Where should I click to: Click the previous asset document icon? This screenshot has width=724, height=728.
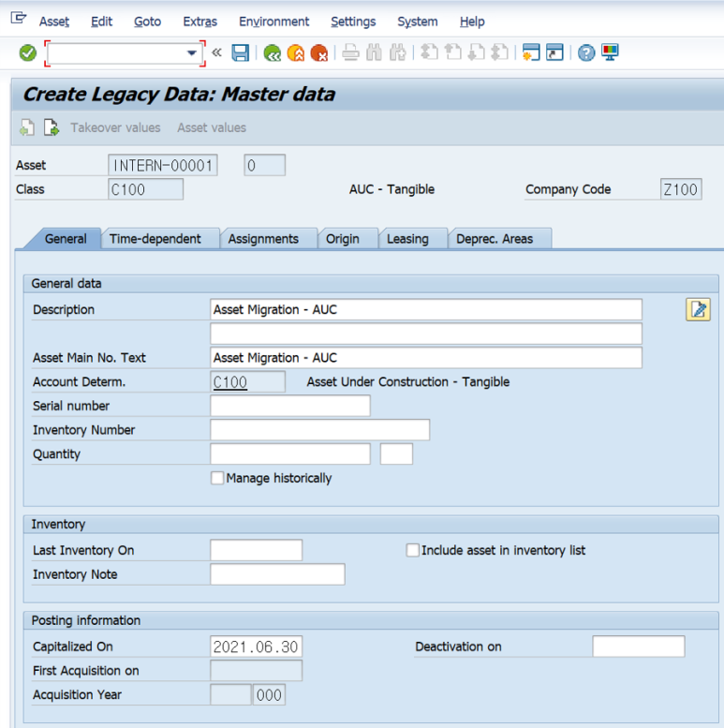click(27, 127)
